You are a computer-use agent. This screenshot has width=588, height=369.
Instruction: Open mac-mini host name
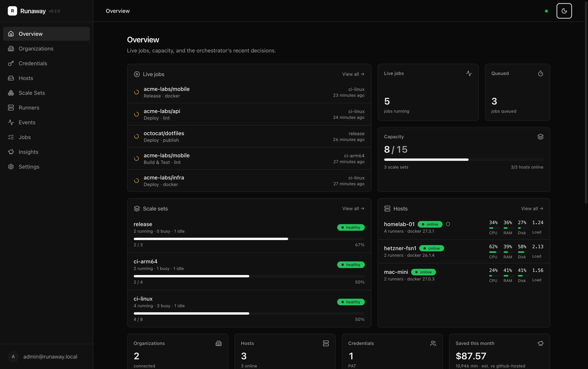[x=396, y=272]
